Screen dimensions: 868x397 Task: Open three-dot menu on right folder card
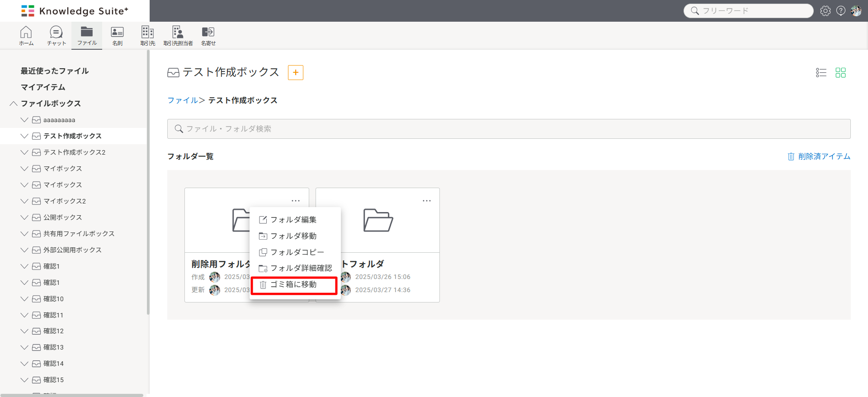coord(427,201)
